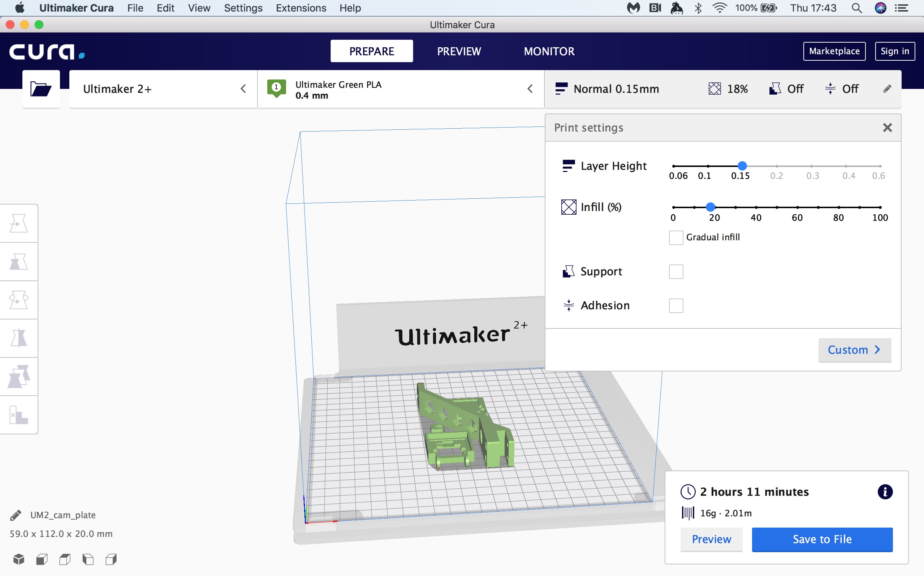
Task: Click the info icon next to print time
Action: [x=885, y=492]
